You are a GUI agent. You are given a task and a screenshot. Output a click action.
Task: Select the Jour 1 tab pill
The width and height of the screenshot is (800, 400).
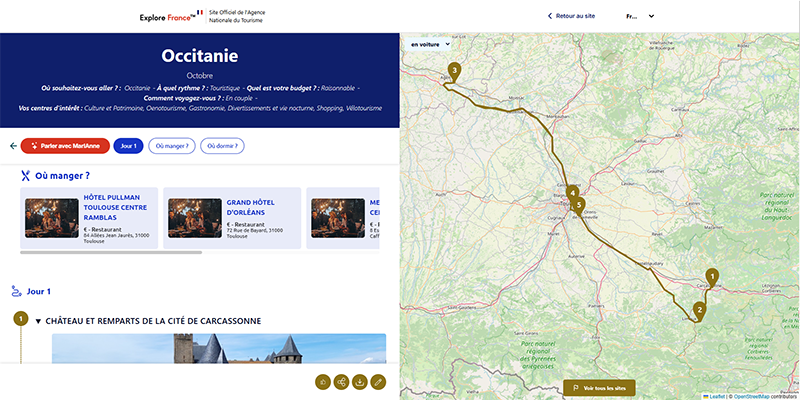(x=129, y=146)
